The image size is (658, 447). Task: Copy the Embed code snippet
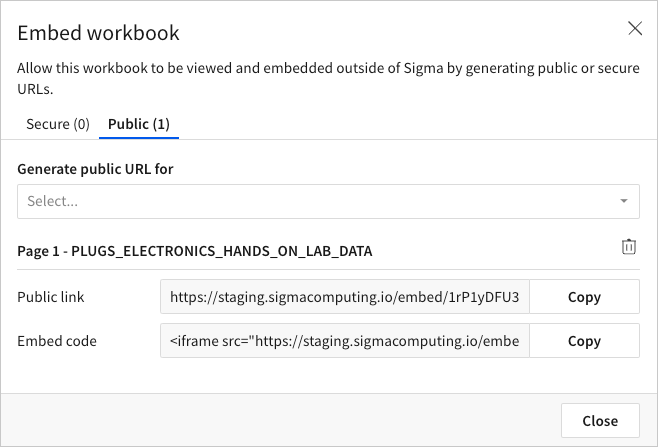point(584,341)
